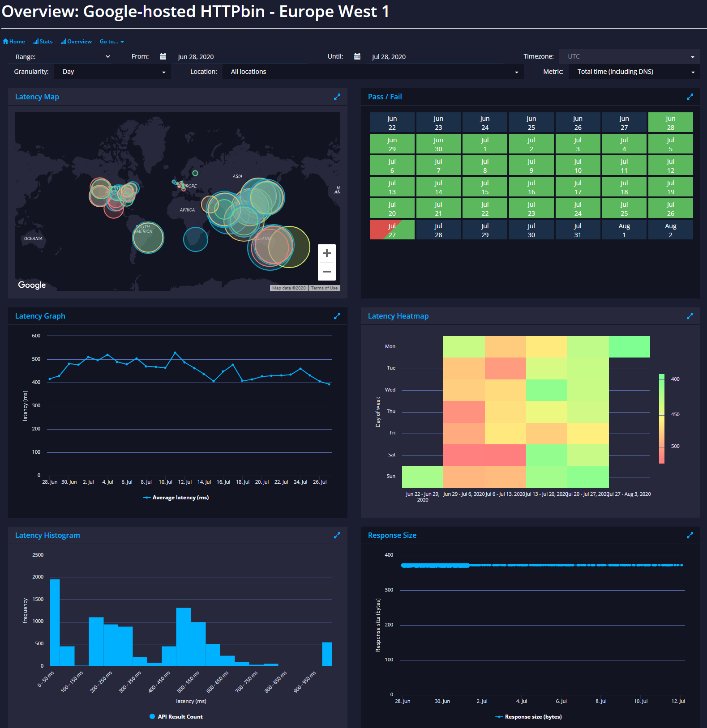The image size is (707, 728).
Task: Zoom in on the latency map
Action: (327, 253)
